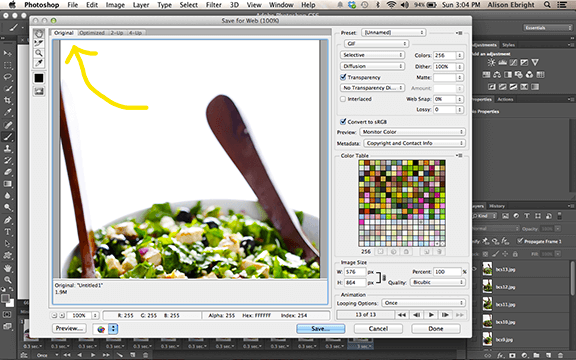Toggle visibility of bcs13.jpg layer

coord(474,269)
